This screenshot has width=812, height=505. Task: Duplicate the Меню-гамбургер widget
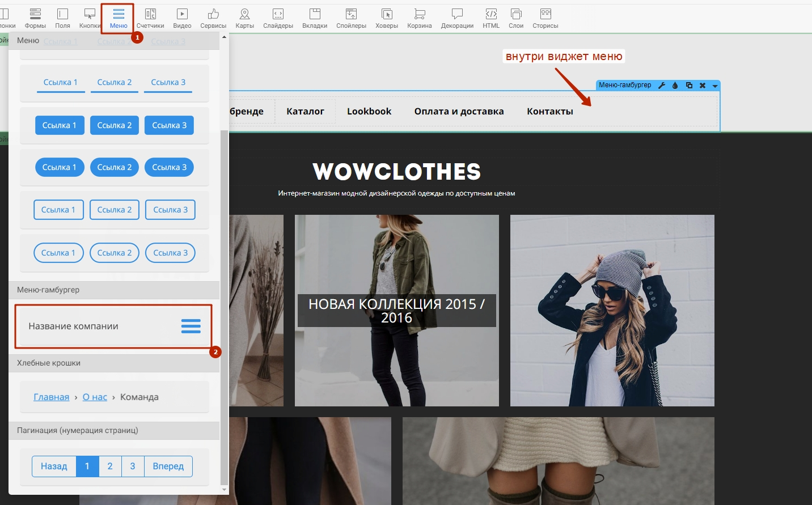689,86
